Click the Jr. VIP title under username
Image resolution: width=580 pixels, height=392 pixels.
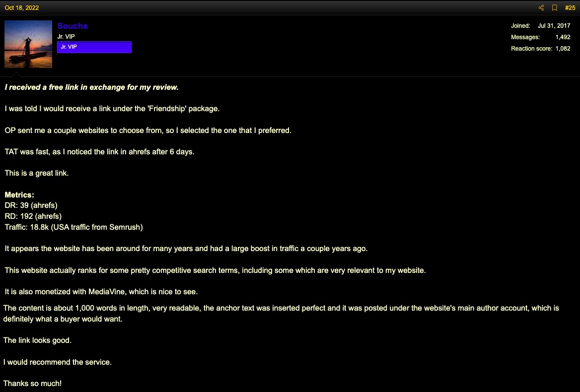coord(66,37)
